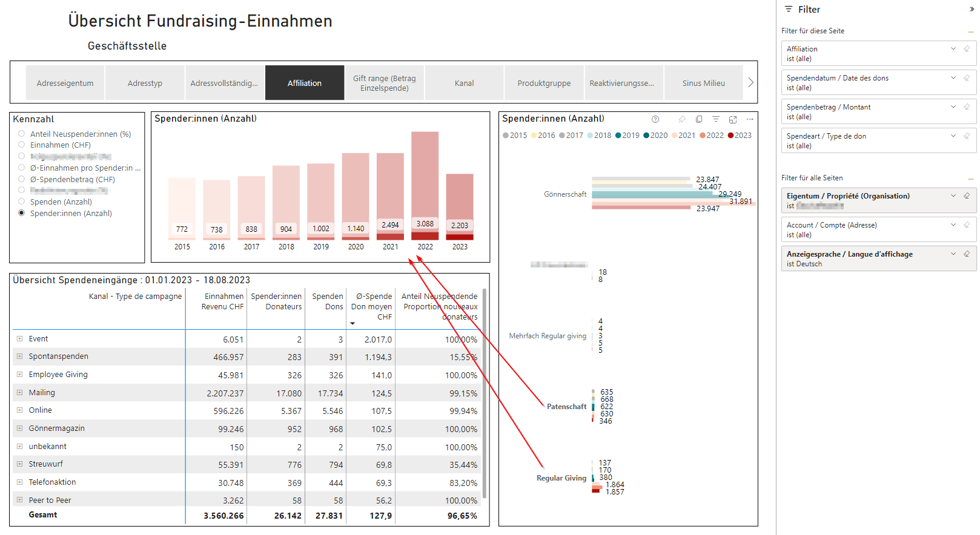Select the 2022 bar in column chart

(x=425, y=186)
